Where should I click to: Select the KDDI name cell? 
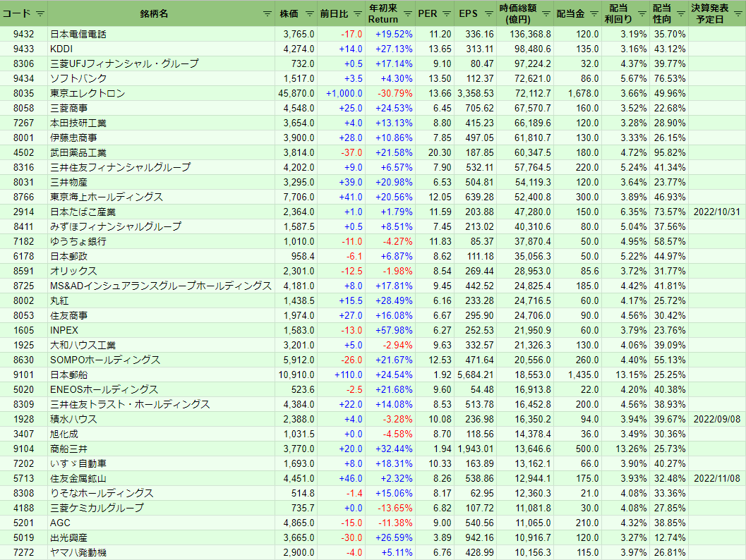click(x=162, y=49)
